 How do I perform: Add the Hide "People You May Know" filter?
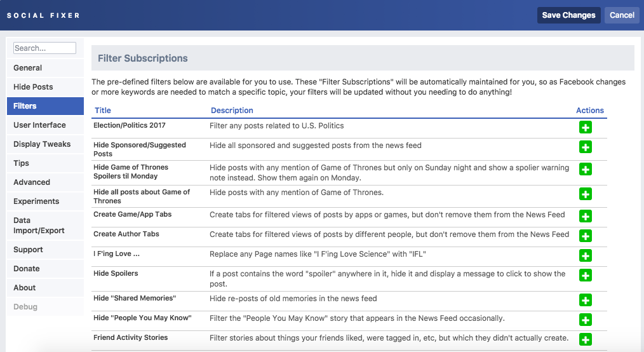[586, 320]
